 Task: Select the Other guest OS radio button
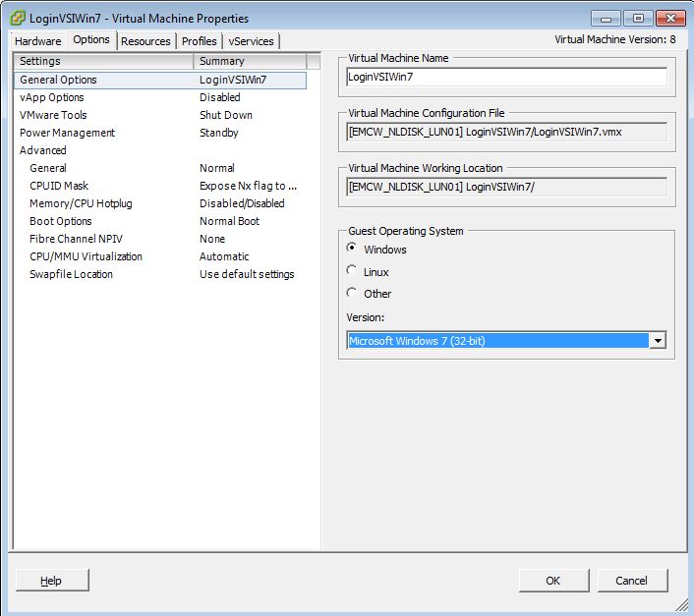coord(352,293)
